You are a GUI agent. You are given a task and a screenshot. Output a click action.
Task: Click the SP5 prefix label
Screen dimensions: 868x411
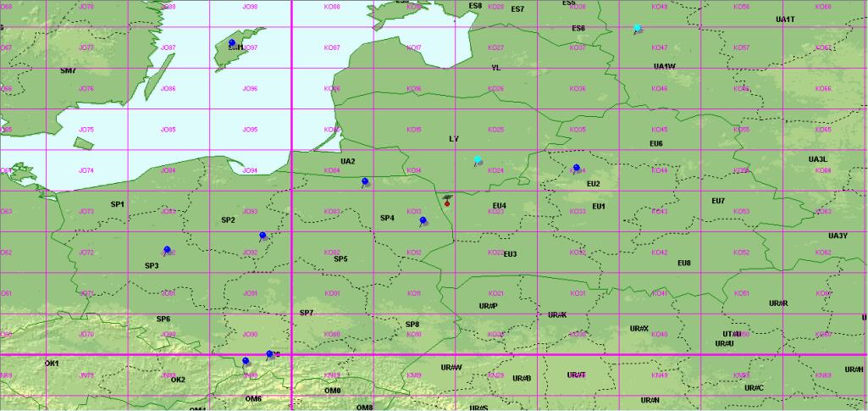(x=340, y=258)
